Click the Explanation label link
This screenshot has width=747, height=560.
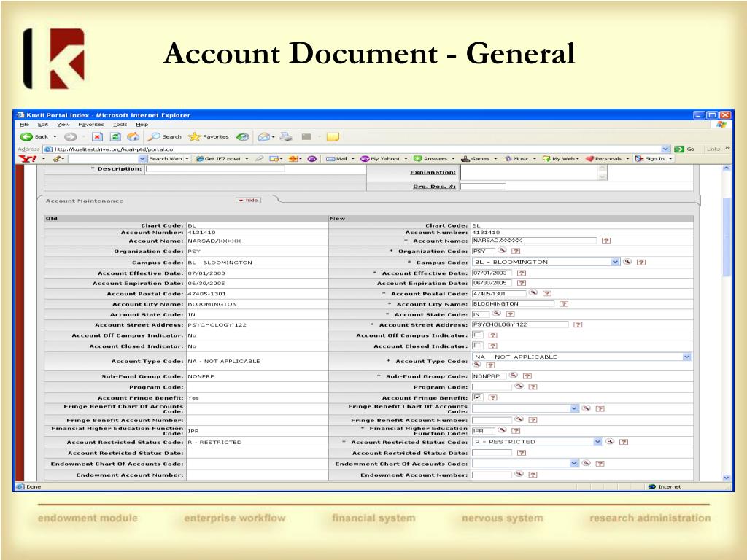(x=433, y=172)
